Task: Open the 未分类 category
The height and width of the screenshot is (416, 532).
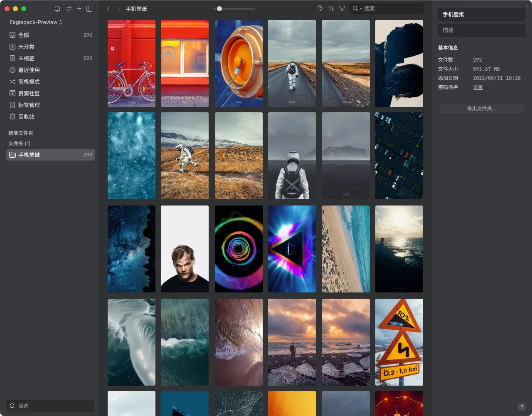Action: [51, 47]
